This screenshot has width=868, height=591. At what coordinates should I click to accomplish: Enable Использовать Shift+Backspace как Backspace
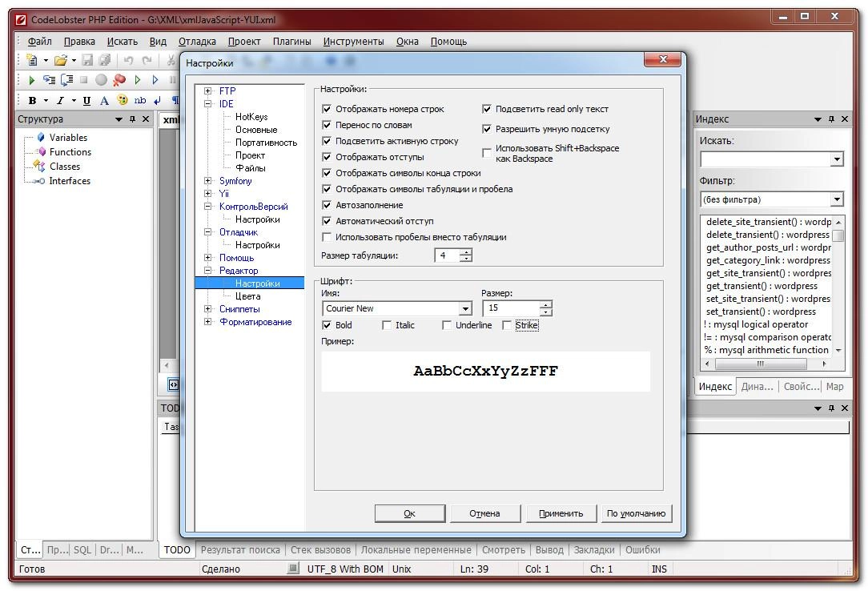pos(487,153)
